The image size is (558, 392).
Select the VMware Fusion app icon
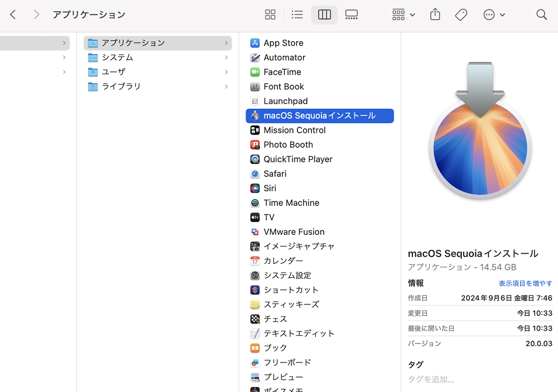255,232
